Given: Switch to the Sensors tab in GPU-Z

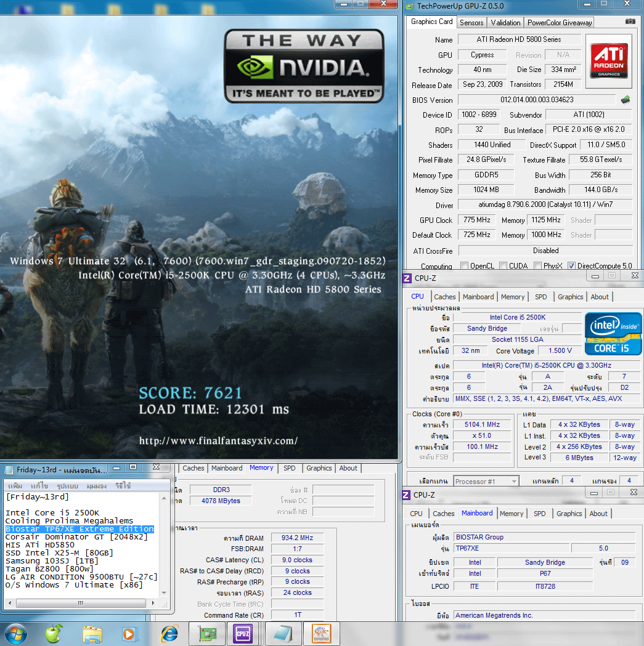Looking at the screenshot, I should pos(471,23).
